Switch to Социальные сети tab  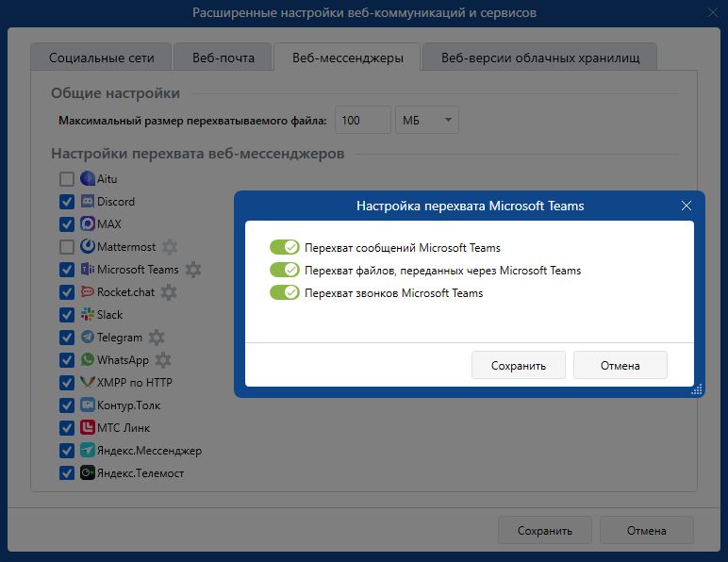[101, 58]
